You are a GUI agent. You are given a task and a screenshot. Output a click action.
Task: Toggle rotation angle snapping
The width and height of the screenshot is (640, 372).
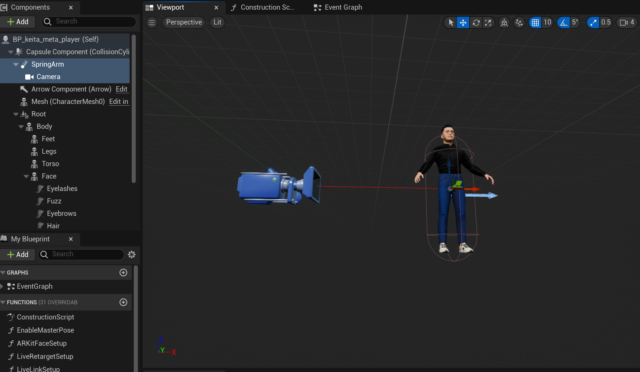coord(564,22)
